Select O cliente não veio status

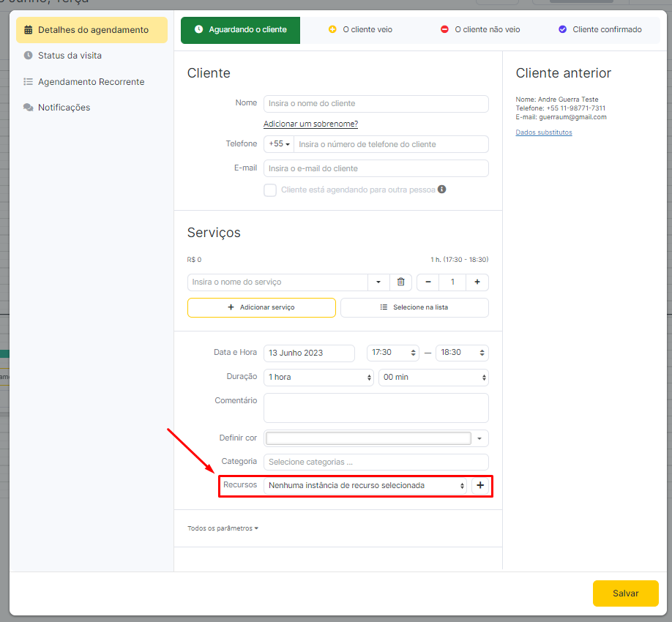tap(480, 29)
